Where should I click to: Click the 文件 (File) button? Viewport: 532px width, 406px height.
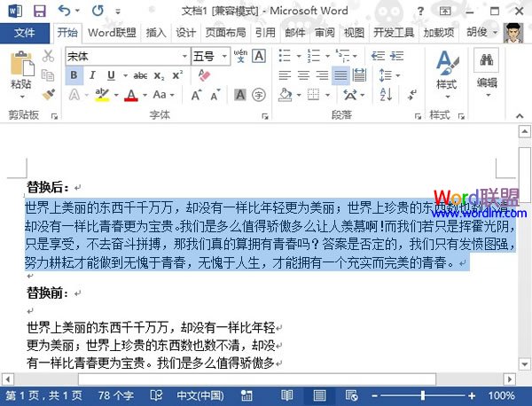coord(25,33)
